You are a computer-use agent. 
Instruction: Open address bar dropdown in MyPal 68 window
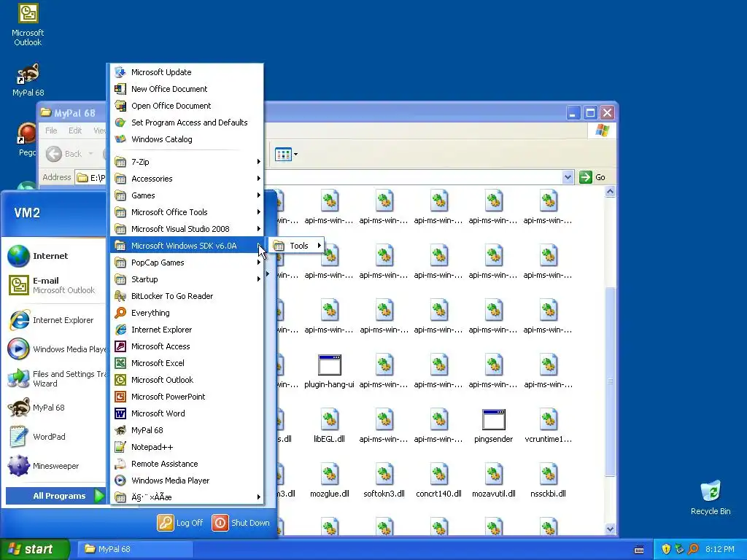tap(568, 177)
